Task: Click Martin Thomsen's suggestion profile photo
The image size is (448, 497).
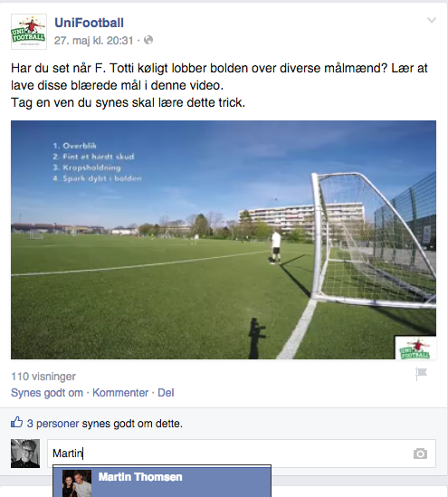Action: pyautogui.click(x=77, y=483)
